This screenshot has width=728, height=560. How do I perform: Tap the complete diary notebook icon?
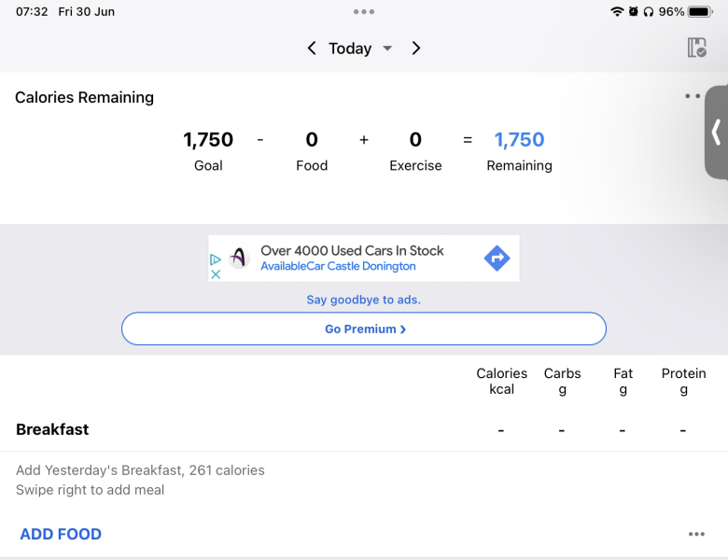(696, 48)
